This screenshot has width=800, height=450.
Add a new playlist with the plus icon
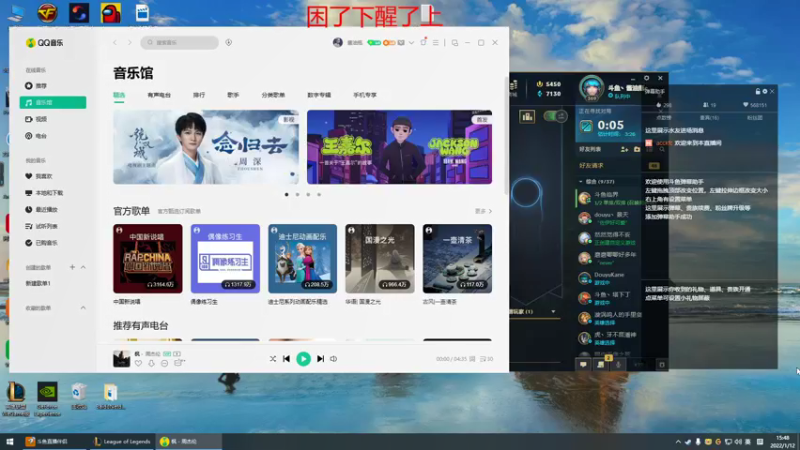[72, 267]
